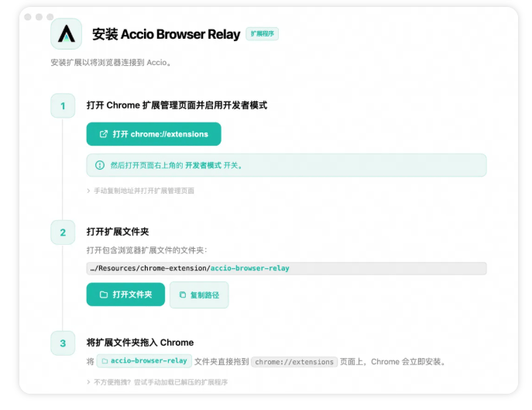This screenshot has height=410, width=532.
Task: Expand 不方便拖拽? manual load instructions
Action: coord(157,382)
